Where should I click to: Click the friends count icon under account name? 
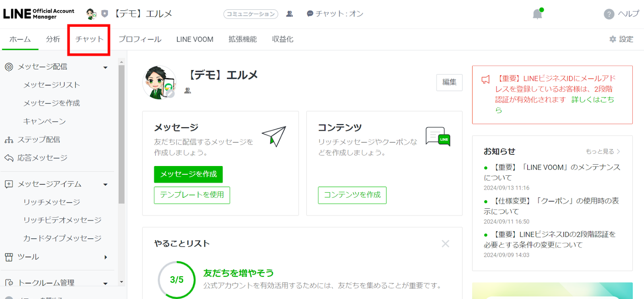188,91
